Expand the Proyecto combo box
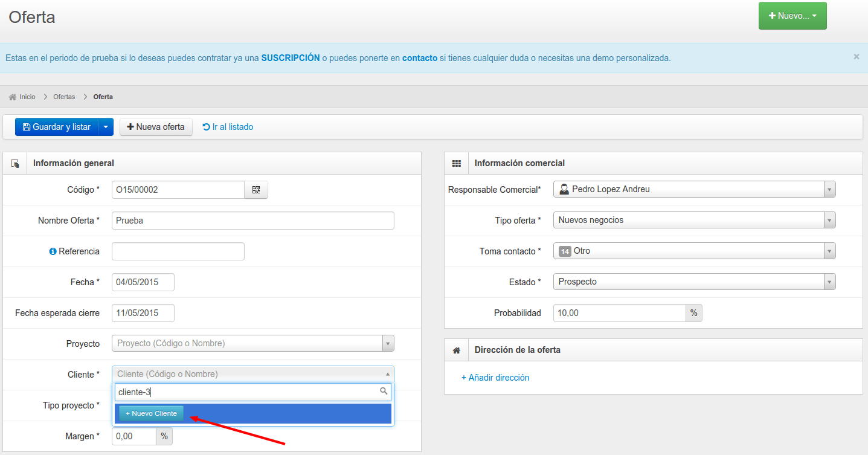Viewport: 868px width, 455px height. (x=388, y=343)
